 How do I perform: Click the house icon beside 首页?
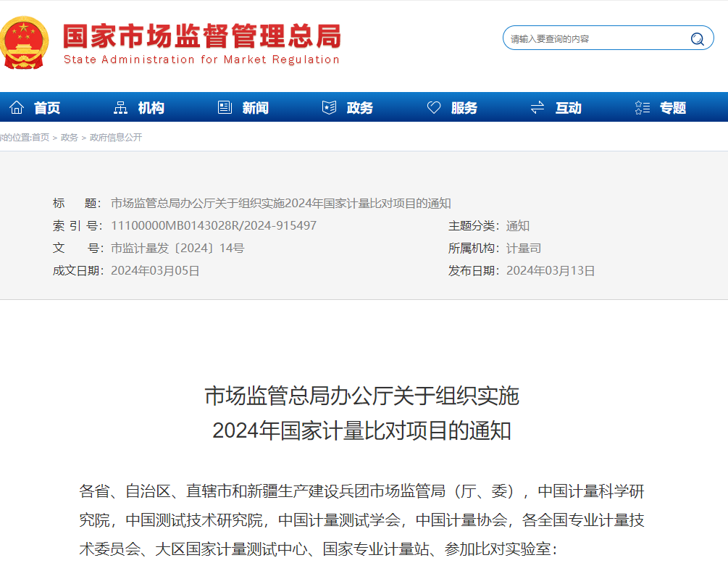17,108
